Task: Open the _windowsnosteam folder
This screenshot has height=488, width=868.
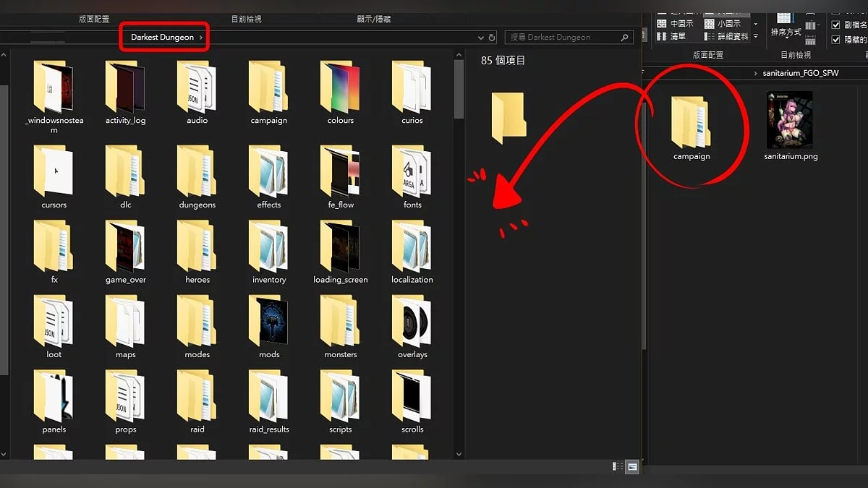Action: [x=54, y=96]
